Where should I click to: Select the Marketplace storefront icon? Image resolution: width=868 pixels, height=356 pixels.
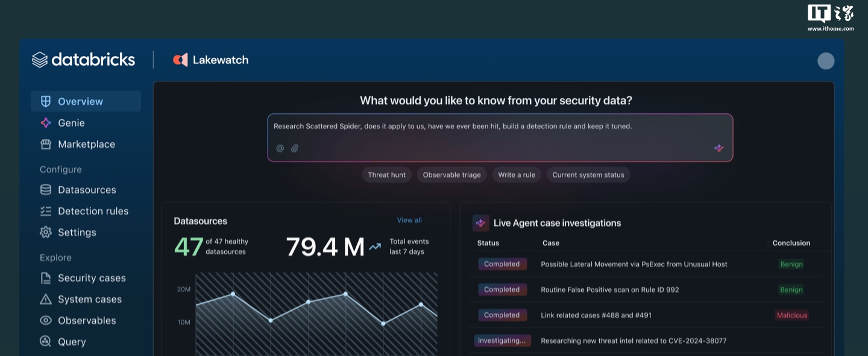pos(46,144)
